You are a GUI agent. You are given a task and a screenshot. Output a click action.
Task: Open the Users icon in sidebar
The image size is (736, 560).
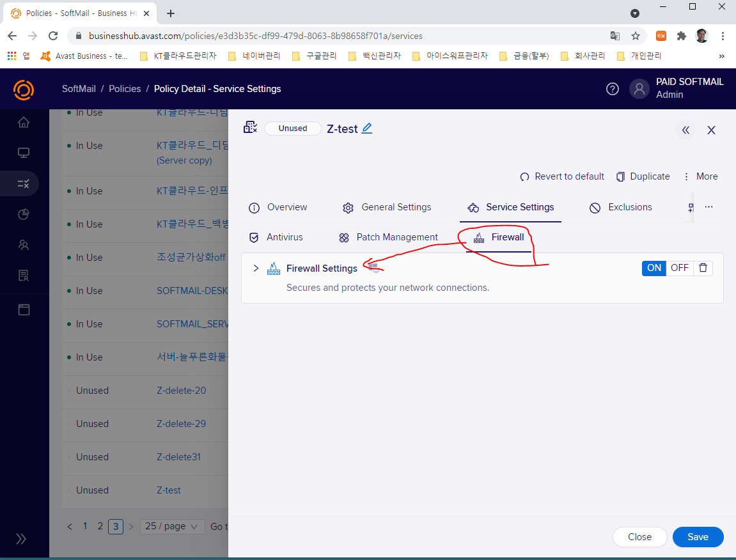coord(24,245)
